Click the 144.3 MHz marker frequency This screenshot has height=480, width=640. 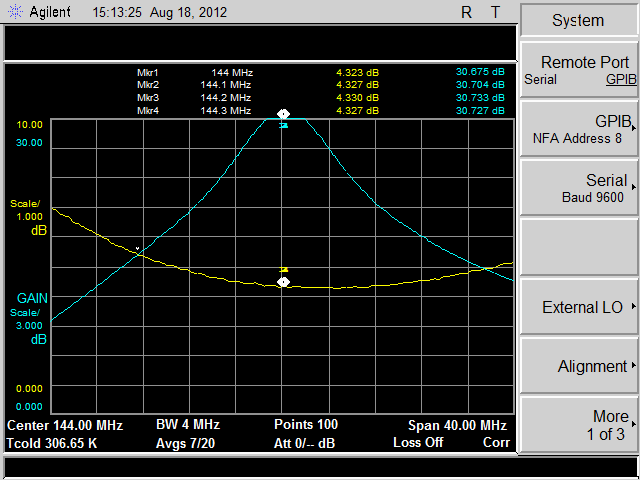point(226,111)
